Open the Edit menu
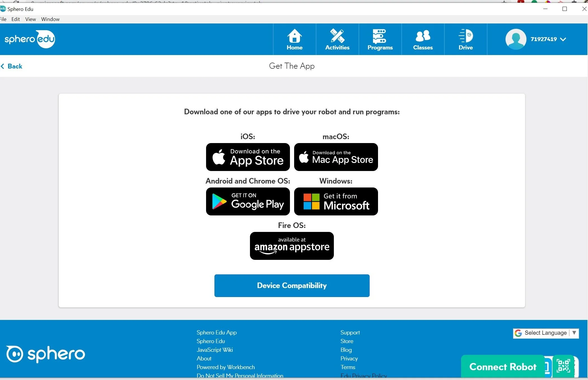The width and height of the screenshot is (588, 380). pos(16,19)
